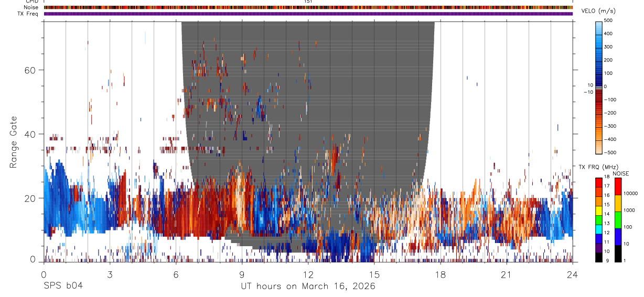Click the 'SPS b04' radar beam label
The image size is (644, 297).
point(63,286)
